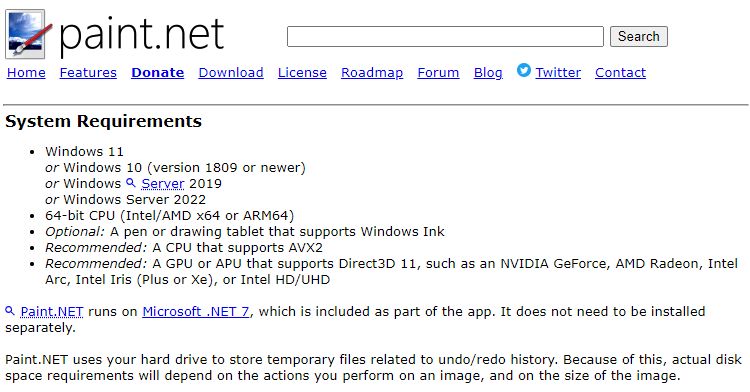Click the magnifier icon before Server
The image size is (750, 392).
tap(131, 183)
